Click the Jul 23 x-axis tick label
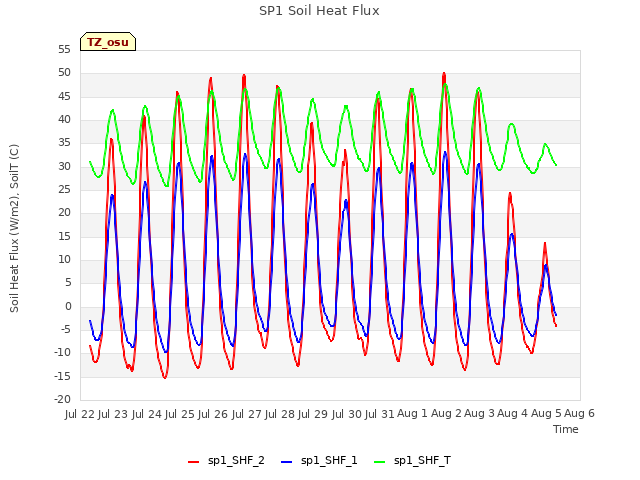 [x=113, y=414]
